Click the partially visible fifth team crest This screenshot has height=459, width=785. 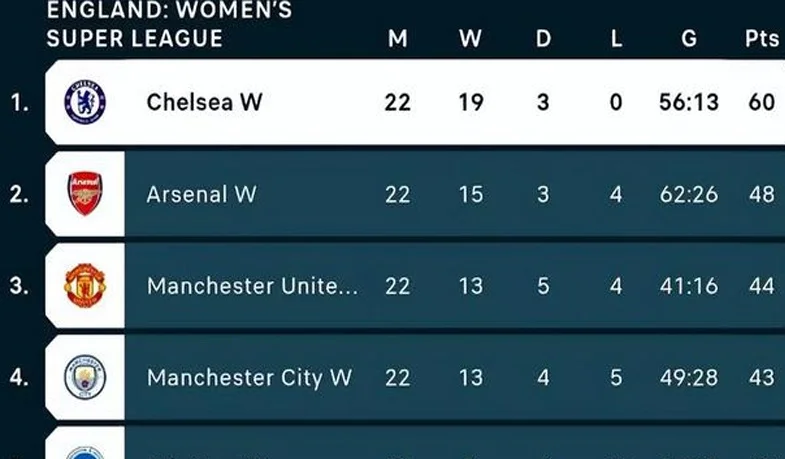[x=85, y=452]
